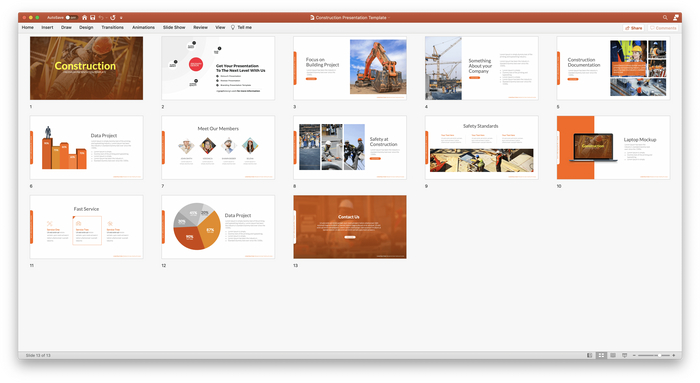Select slide 1 Construction title thumbnail
The image size is (700, 383).
[x=87, y=68]
